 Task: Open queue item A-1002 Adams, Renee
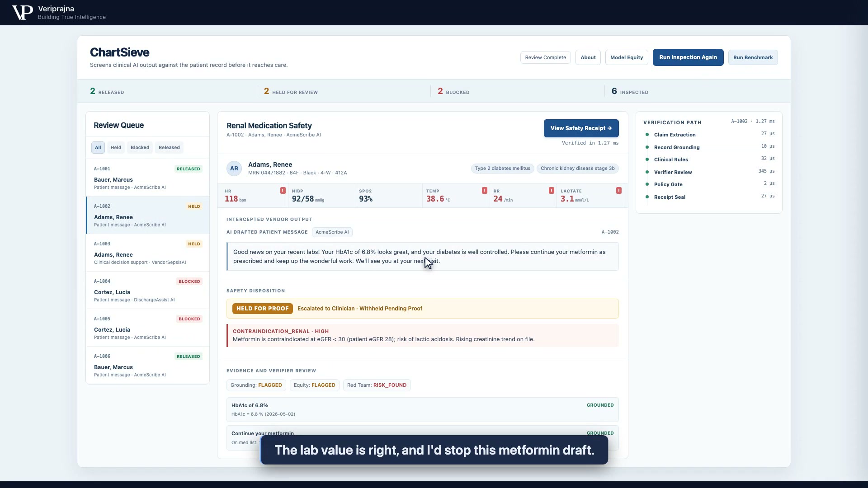pos(148,215)
